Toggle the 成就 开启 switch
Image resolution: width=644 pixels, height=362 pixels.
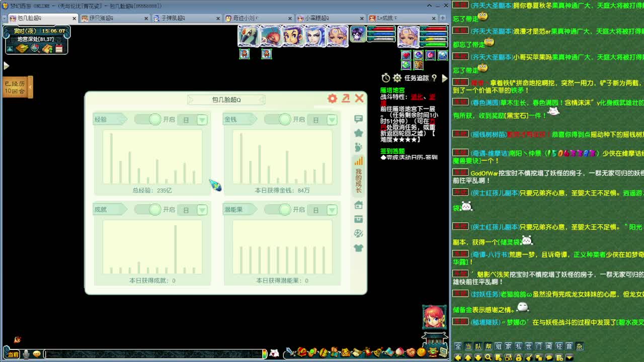point(148,209)
